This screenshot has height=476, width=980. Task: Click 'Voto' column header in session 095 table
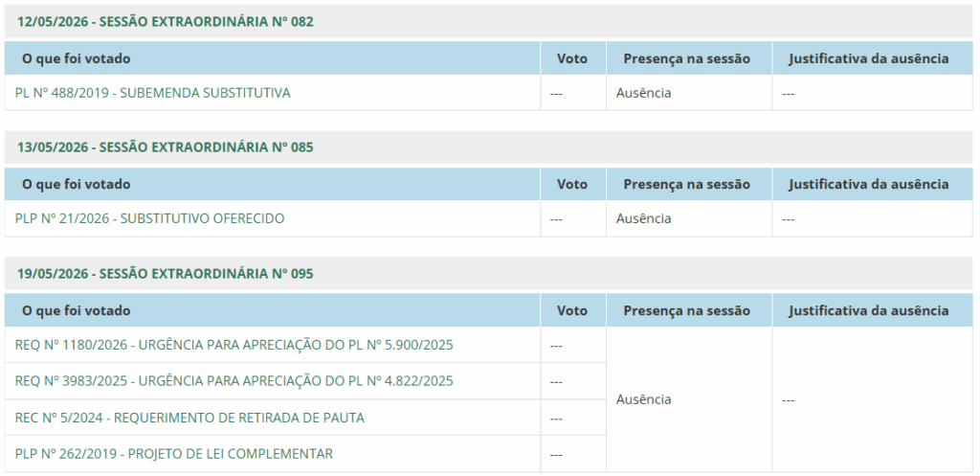(572, 311)
